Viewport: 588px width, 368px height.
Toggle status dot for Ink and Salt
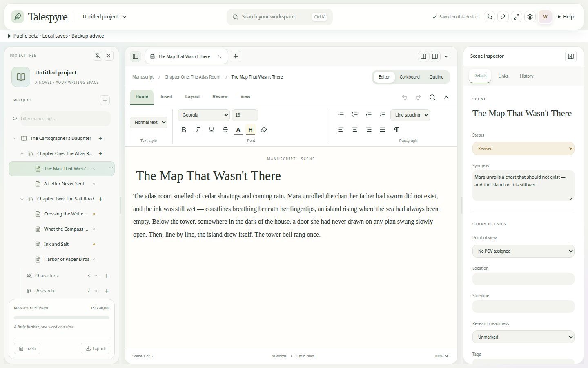[94, 244]
